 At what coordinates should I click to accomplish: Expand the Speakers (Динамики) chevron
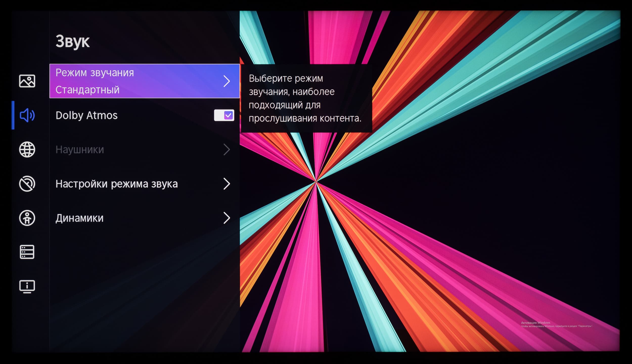tap(227, 218)
